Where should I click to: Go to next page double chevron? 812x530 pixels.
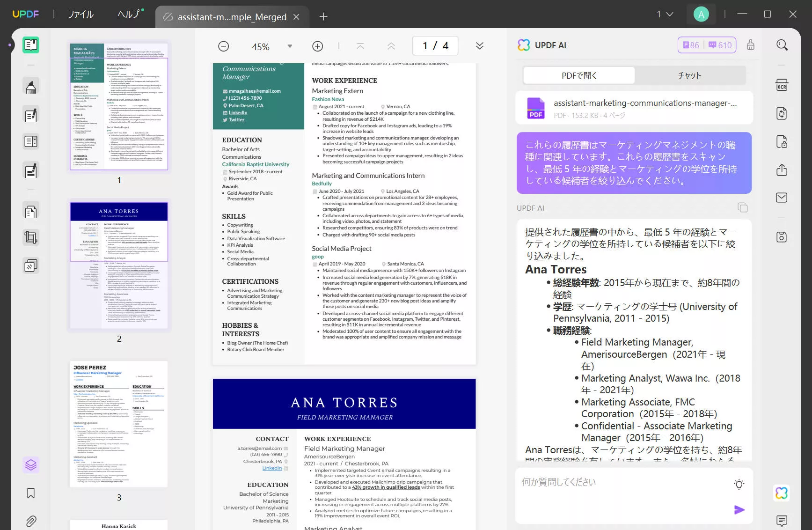480,46
